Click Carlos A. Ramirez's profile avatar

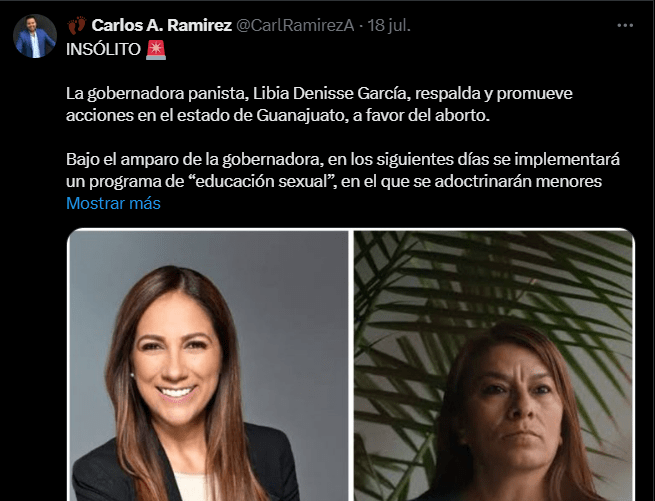click(x=35, y=36)
